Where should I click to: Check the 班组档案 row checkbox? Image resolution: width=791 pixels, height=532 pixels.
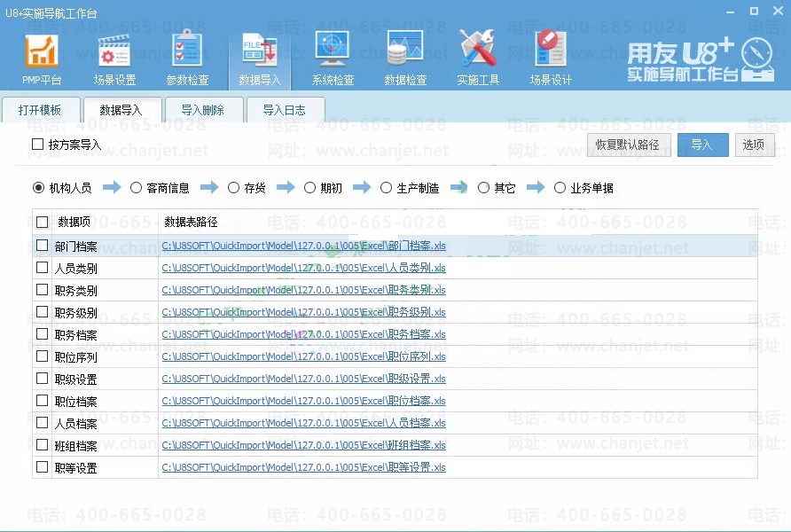coord(43,445)
